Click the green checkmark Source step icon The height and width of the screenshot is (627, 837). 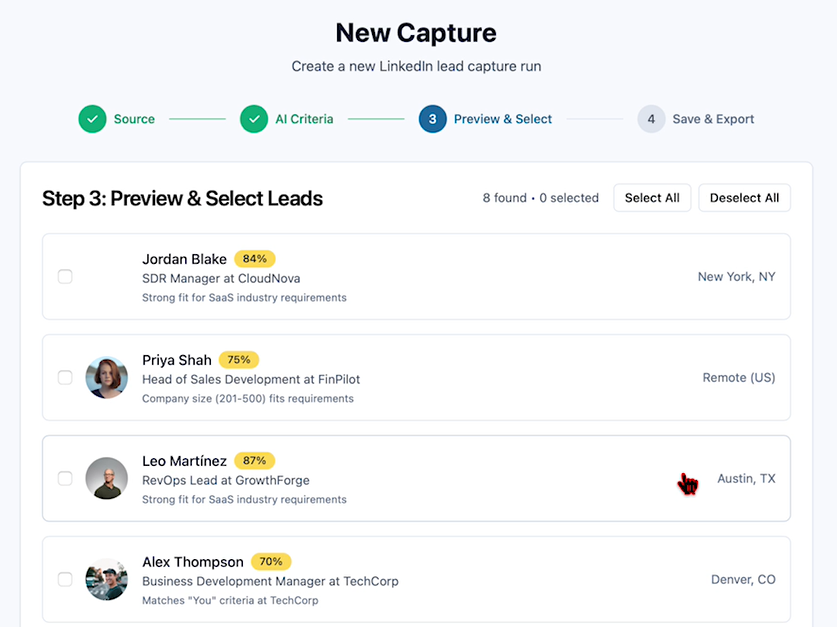pyautogui.click(x=92, y=119)
